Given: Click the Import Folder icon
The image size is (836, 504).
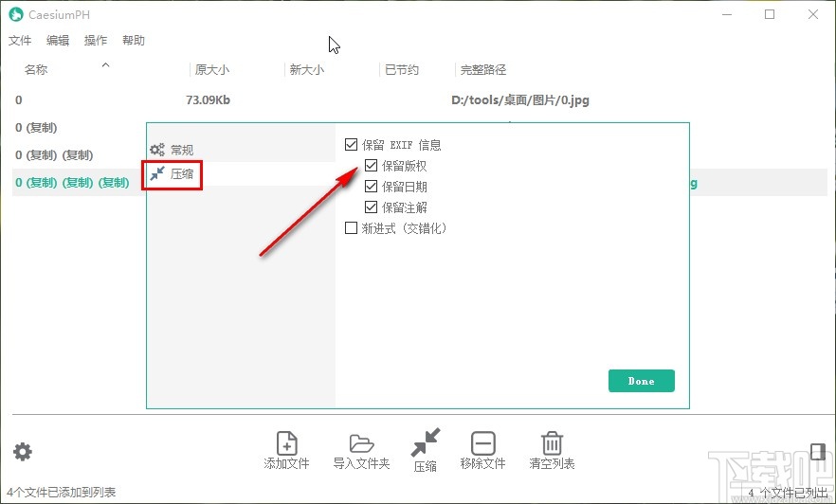Looking at the screenshot, I should 361,443.
